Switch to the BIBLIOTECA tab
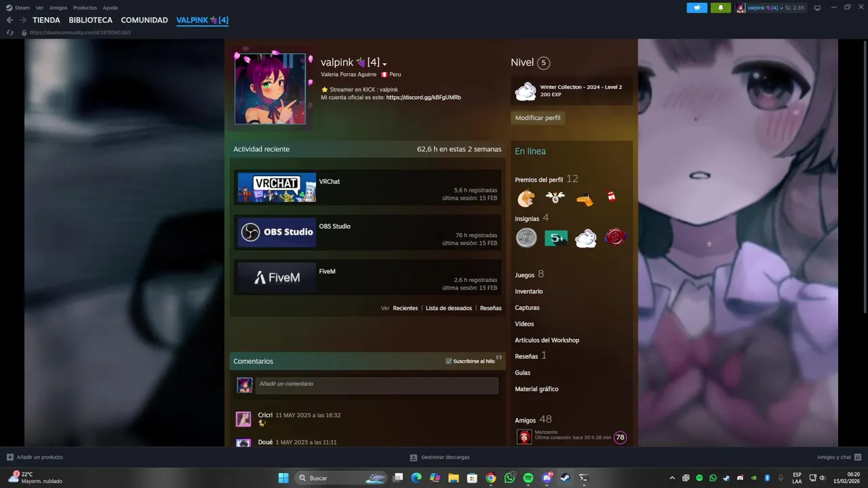 90,20
